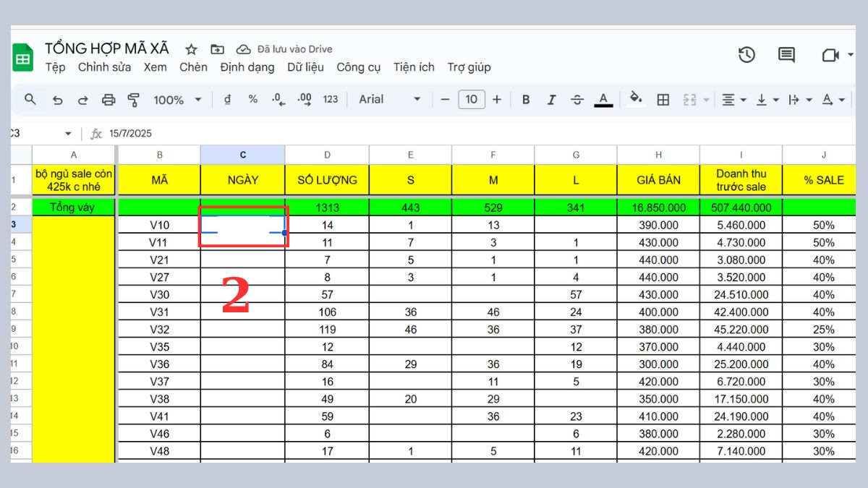Toggle italic formatting

pyautogui.click(x=551, y=100)
